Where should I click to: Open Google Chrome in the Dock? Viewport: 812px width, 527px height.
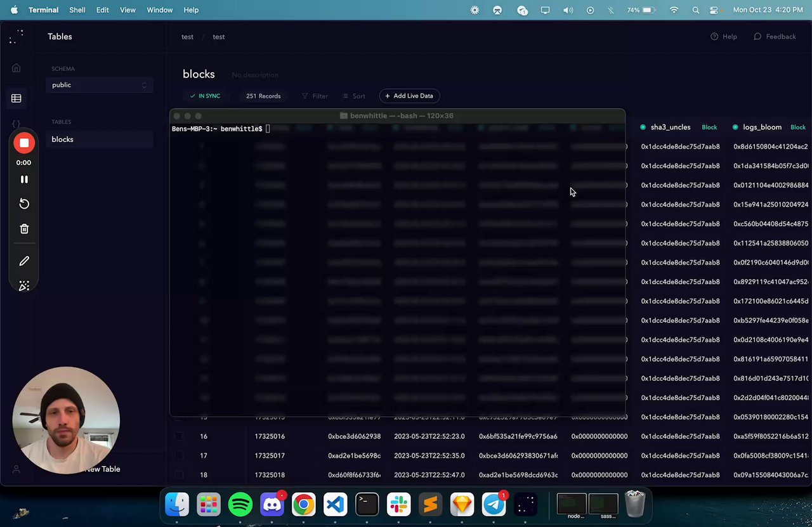click(x=304, y=504)
